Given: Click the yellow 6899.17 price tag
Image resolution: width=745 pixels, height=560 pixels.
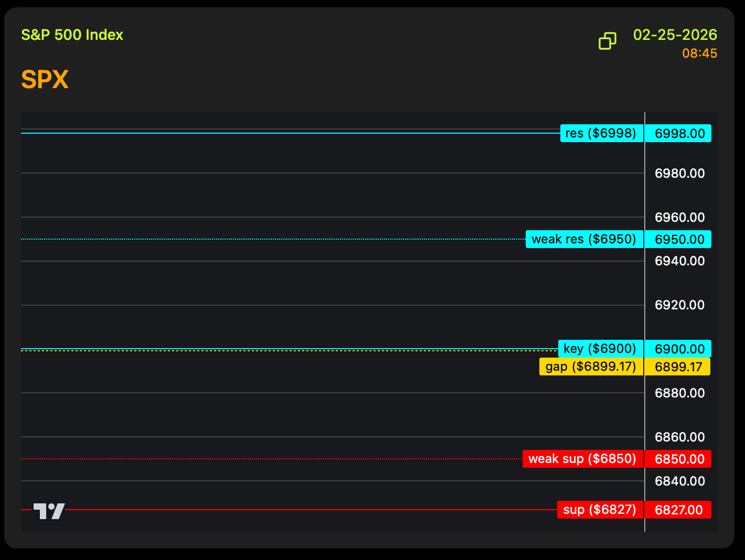Looking at the screenshot, I should coord(678,367).
